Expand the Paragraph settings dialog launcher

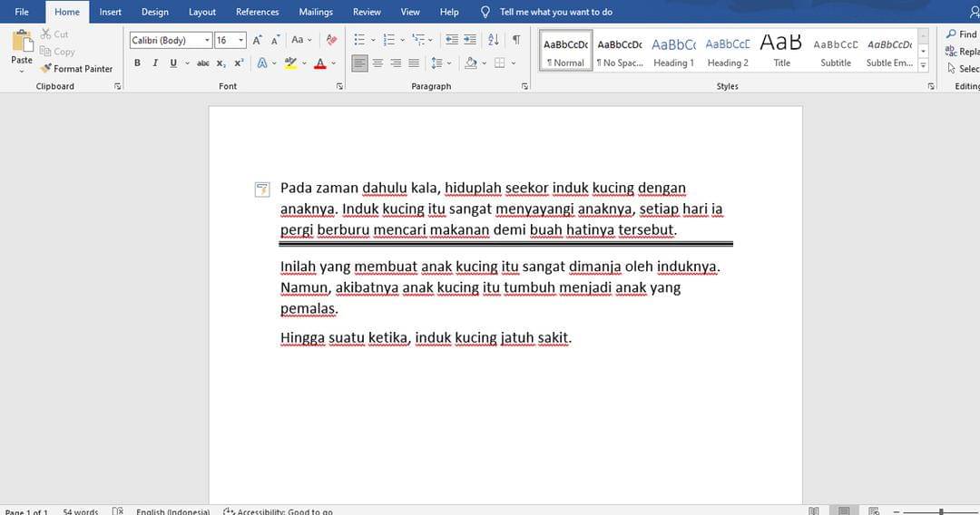[x=524, y=86]
